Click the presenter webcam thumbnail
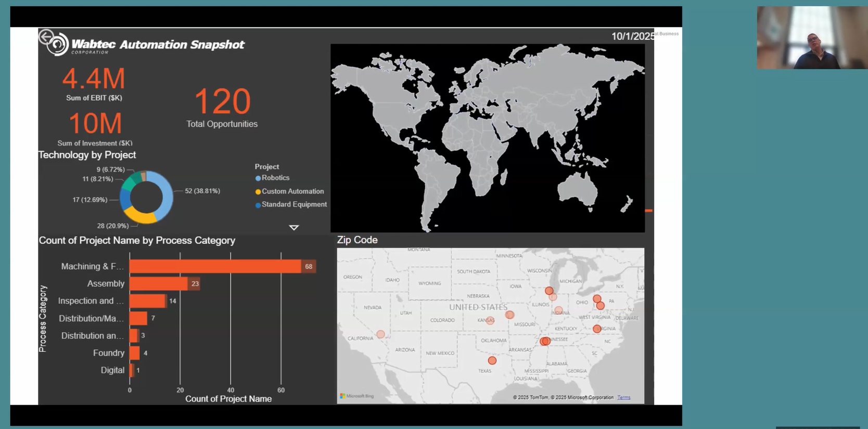 [x=812, y=37]
